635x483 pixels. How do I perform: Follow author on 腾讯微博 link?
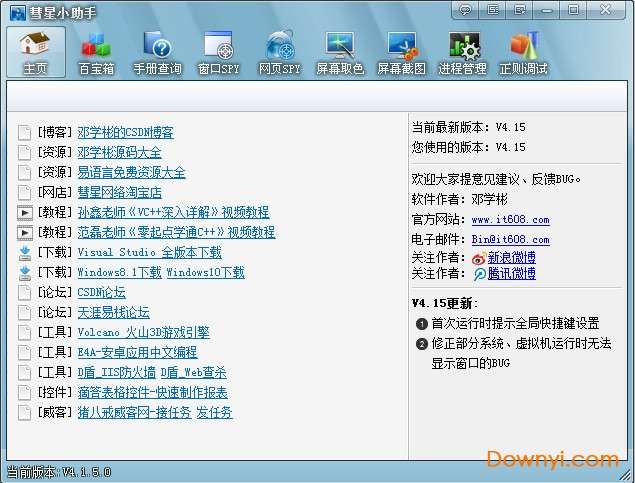[511, 274]
